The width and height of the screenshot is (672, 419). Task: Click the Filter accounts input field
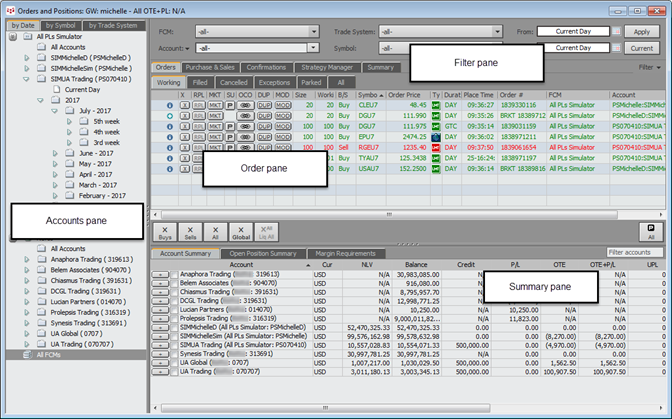tap(636, 253)
